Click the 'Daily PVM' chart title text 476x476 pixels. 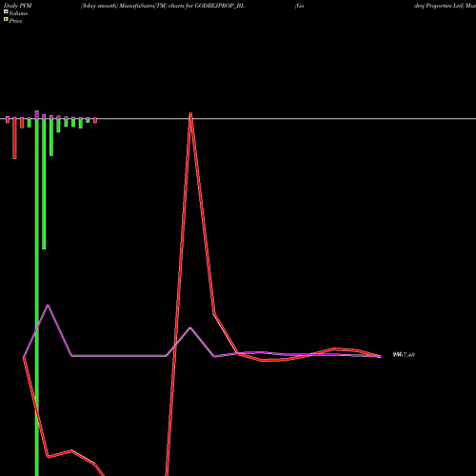pyautogui.click(x=18, y=6)
